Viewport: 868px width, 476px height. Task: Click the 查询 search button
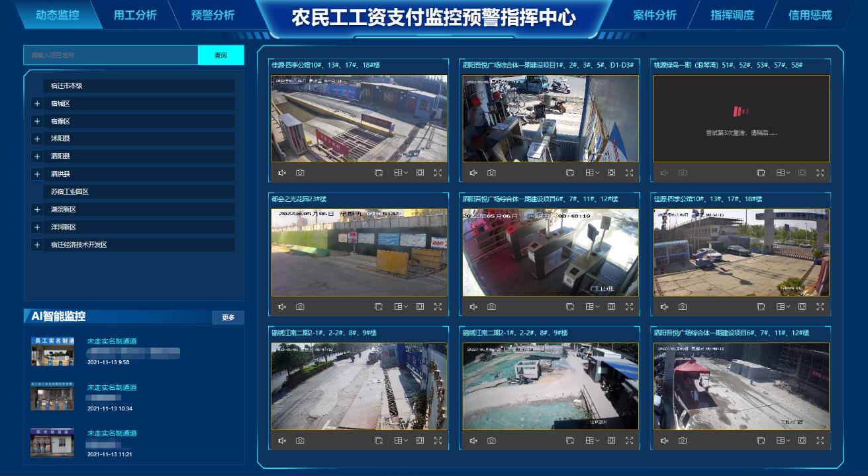click(220, 56)
